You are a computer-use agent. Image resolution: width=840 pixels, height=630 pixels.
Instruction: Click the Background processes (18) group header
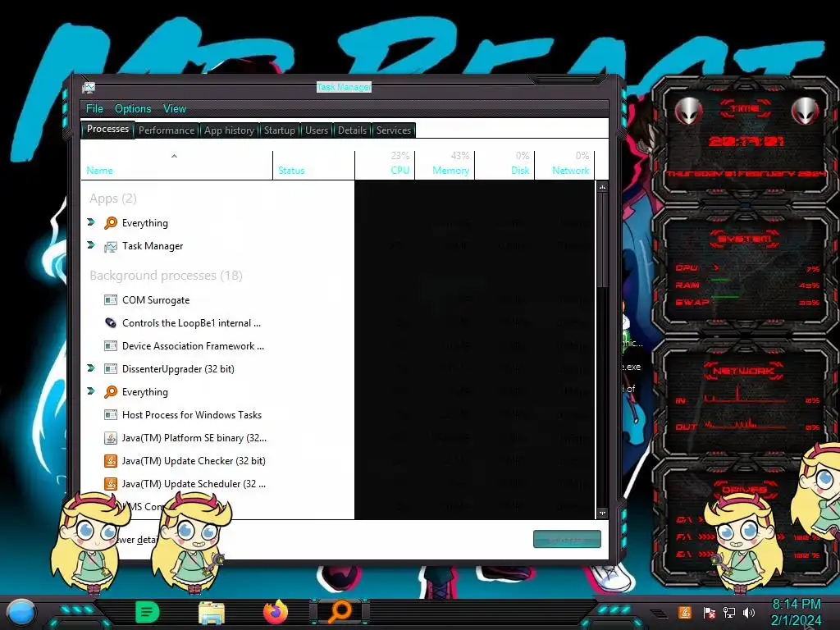pyautogui.click(x=166, y=276)
